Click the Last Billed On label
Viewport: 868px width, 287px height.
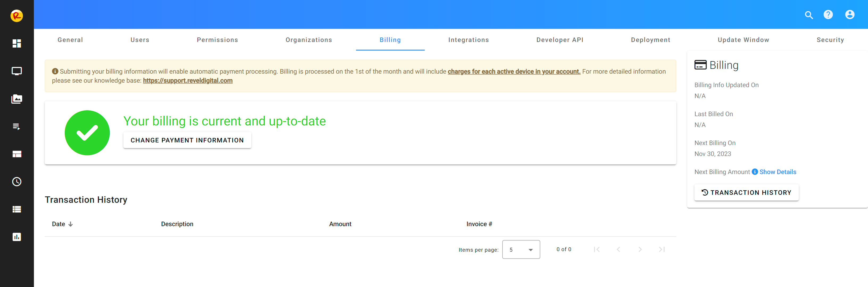(713, 114)
